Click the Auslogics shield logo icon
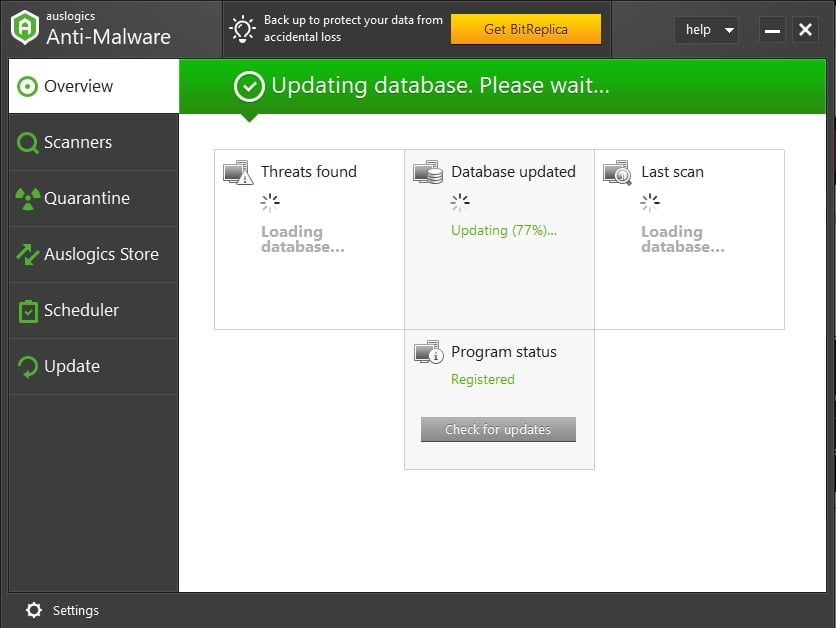The image size is (836, 628). 24,27
